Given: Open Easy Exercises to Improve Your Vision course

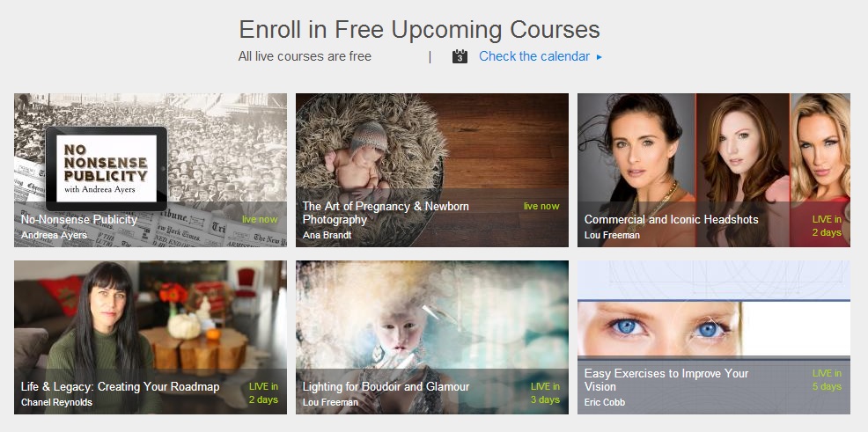Looking at the screenshot, I should click(x=714, y=337).
